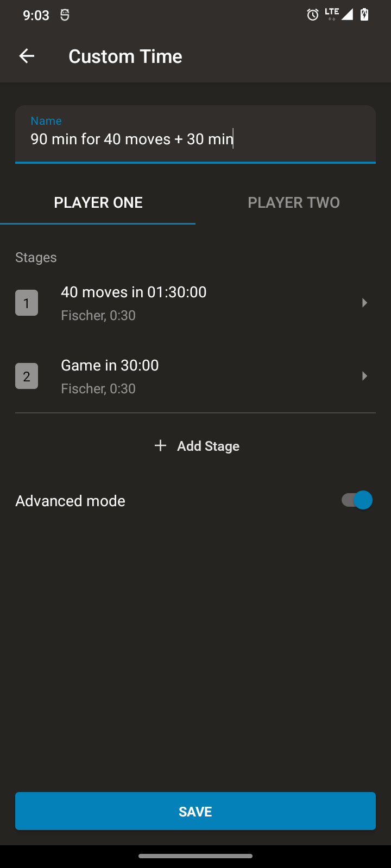Click the stage 1 number badge
The width and height of the screenshot is (391, 868).
coord(27,303)
